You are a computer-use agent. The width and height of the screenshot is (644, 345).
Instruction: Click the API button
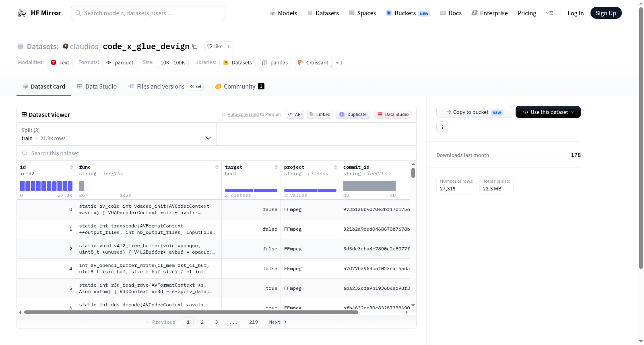click(x=295, y=114)
